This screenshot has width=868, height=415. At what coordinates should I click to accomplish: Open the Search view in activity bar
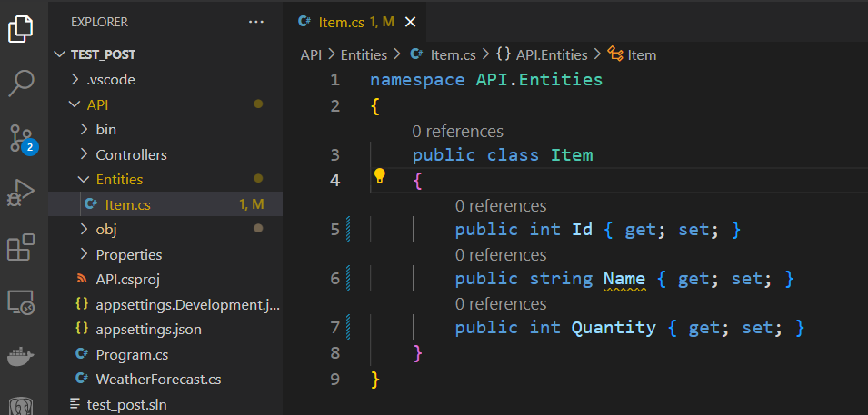21,83
